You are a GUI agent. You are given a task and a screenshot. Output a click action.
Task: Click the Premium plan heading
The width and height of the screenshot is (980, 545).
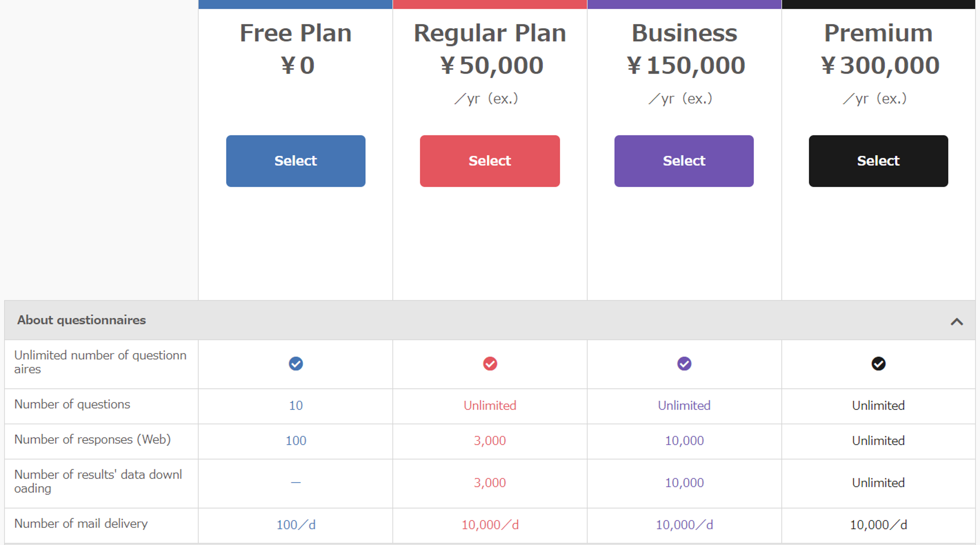coord(878,33)
